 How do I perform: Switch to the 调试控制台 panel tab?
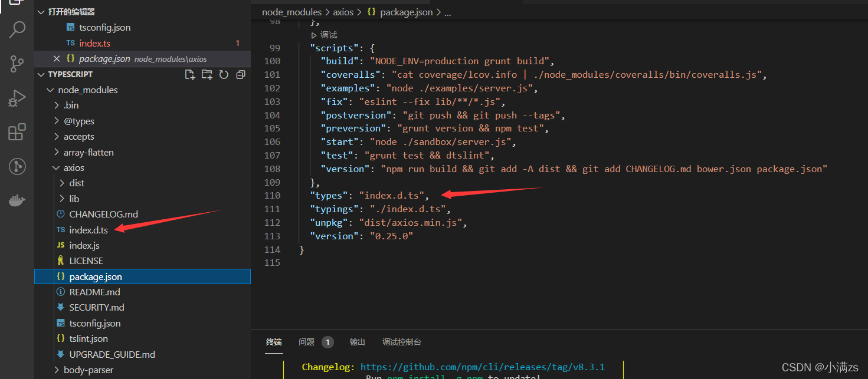[x=402, y=342]
